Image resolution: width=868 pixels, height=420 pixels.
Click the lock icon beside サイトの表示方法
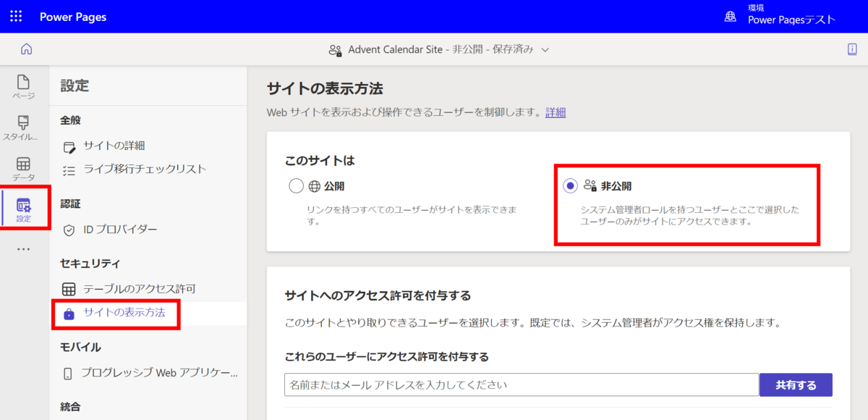click(x=69, y=314)
